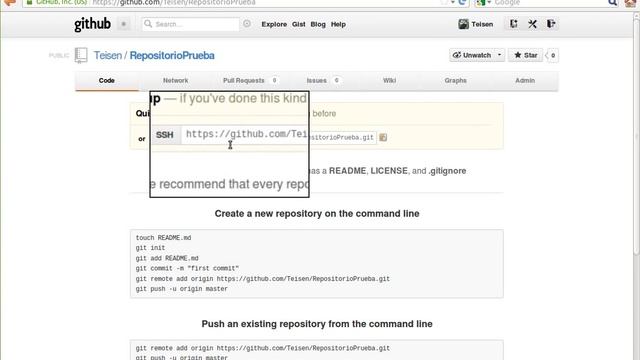Image resolution: width=640 pixels, height=360 pixels.
Task: Focus the GitHub search field
Action: click(x=191, y=24)
